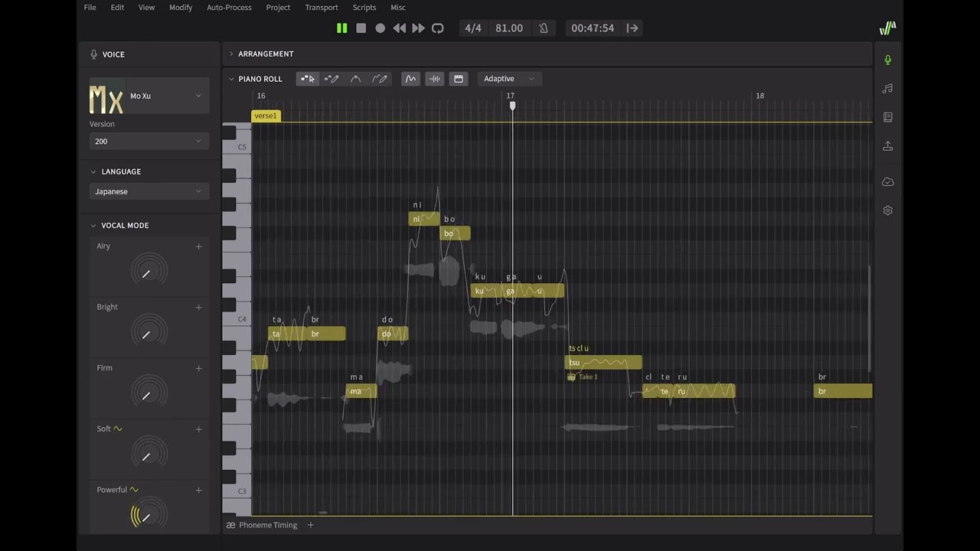Image resolution: width=980 pixels, height=551 pixels.
Task: Toggle the metronome icon
Action: click(x=544, y=28)
